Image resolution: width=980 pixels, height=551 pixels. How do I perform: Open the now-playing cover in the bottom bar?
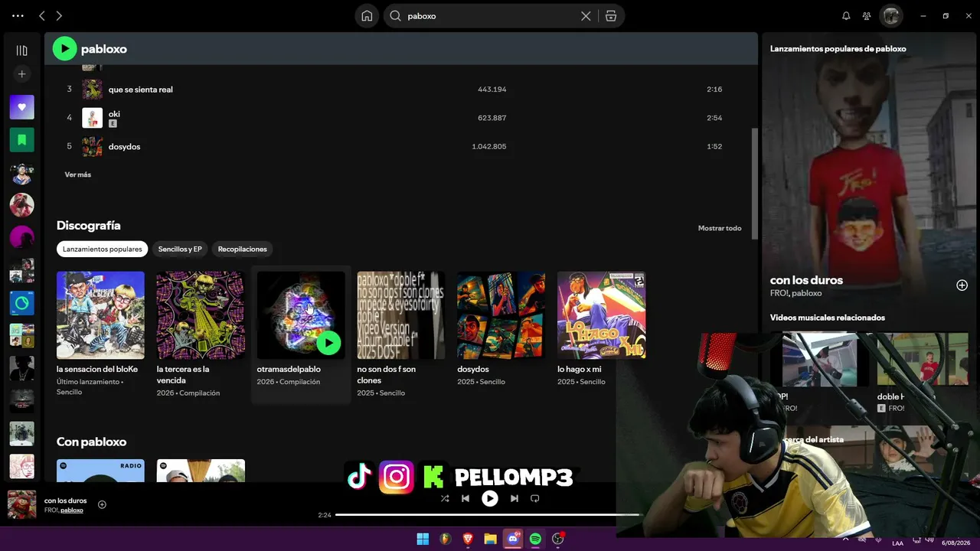(21, 505)
